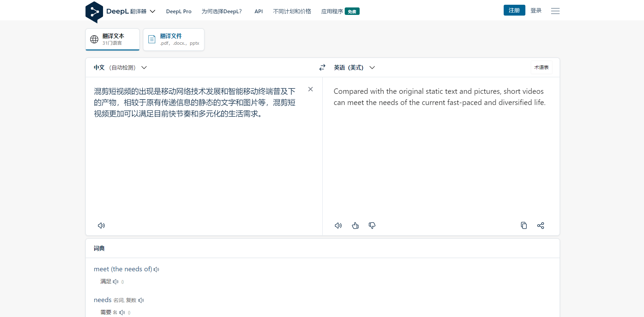Screen dimensions: 644x317
Task: Click the English translation output text
Action: 440,97
